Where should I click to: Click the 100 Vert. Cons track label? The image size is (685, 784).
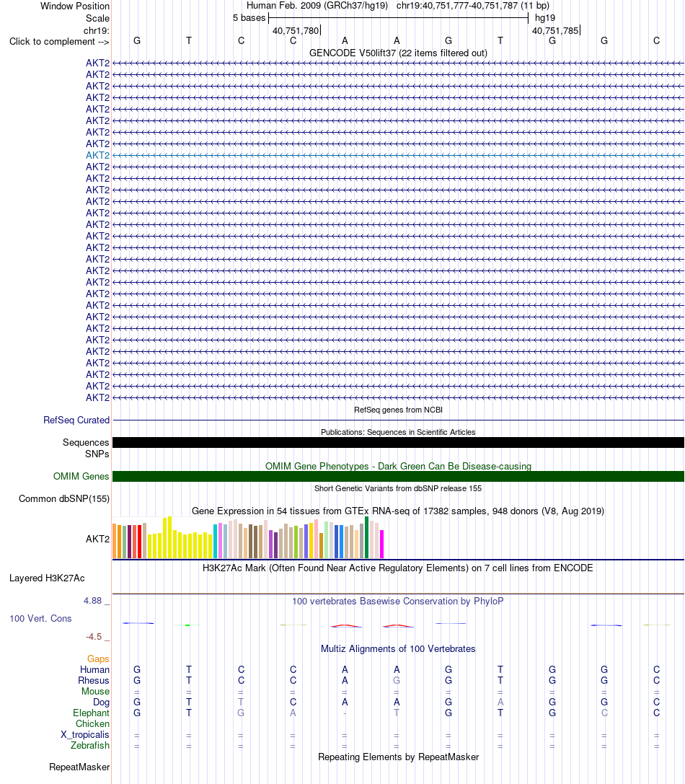(40, 619)
